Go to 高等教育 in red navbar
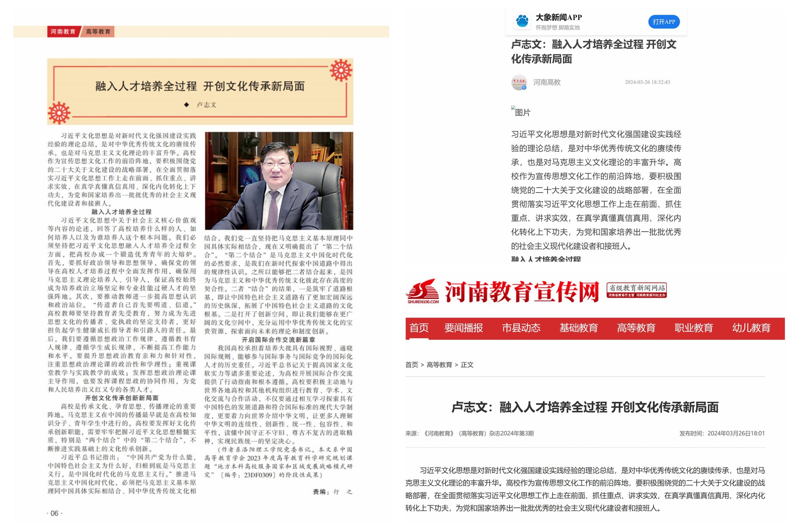Image resolution: width=798 pixels, height=532 pixels. click(x=636, y=328)
